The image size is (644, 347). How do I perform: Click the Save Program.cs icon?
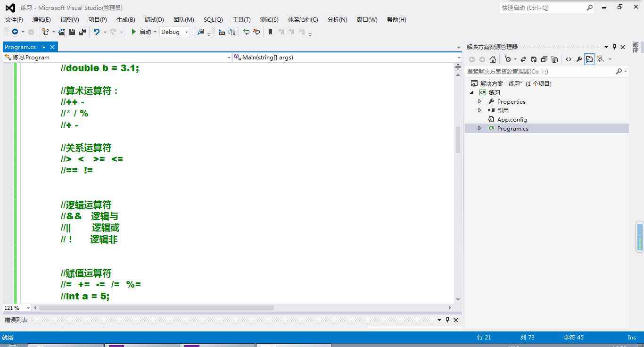coord(72,32)
